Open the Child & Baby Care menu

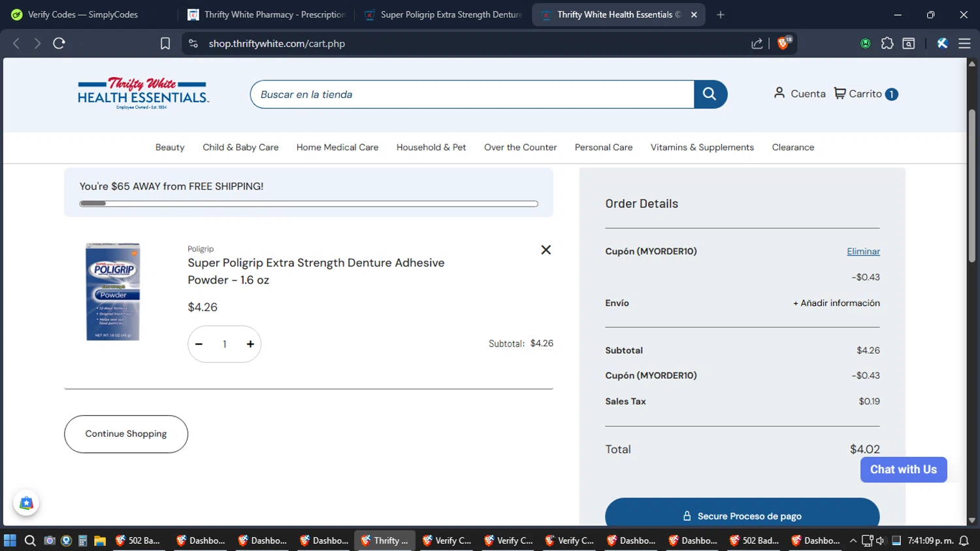[x=240, y=147]
